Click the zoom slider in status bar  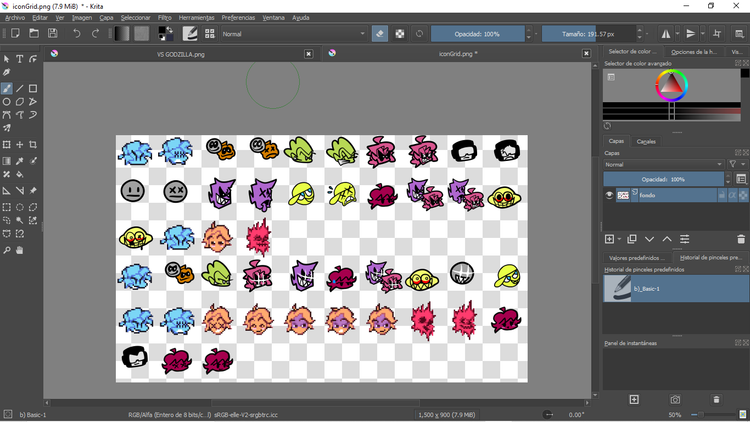click(x=716, y=414)
